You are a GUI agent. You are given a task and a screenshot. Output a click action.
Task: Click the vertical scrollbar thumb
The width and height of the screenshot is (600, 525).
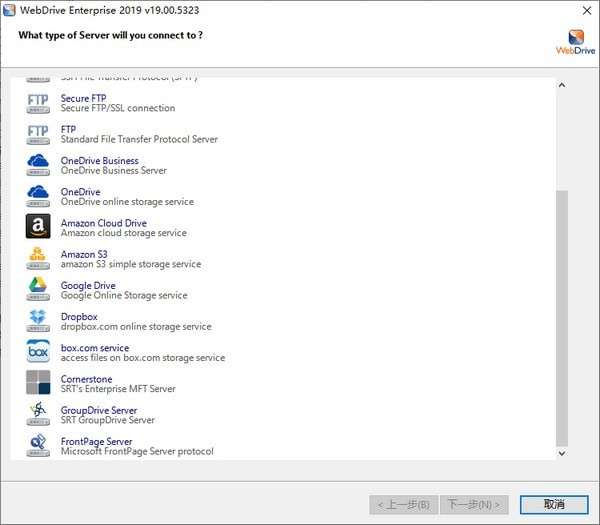click(562, 318)
